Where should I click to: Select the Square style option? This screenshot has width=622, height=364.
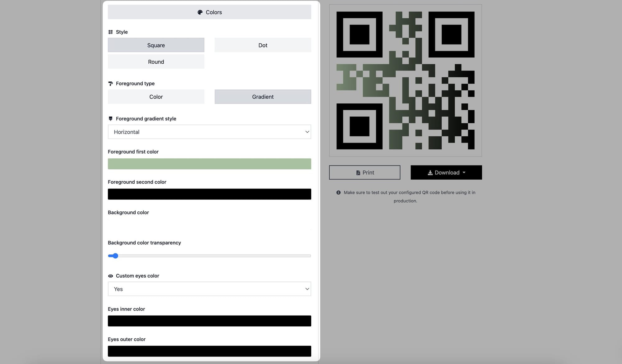(x=156, y=45)
